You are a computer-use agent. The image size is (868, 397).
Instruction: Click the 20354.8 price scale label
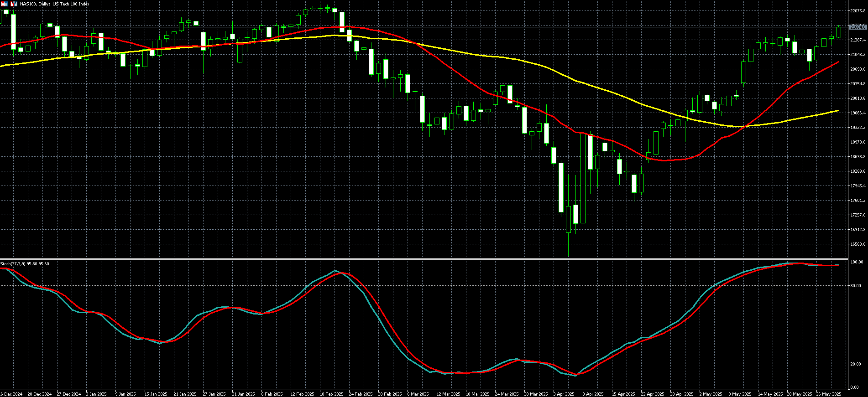[858, 84]
